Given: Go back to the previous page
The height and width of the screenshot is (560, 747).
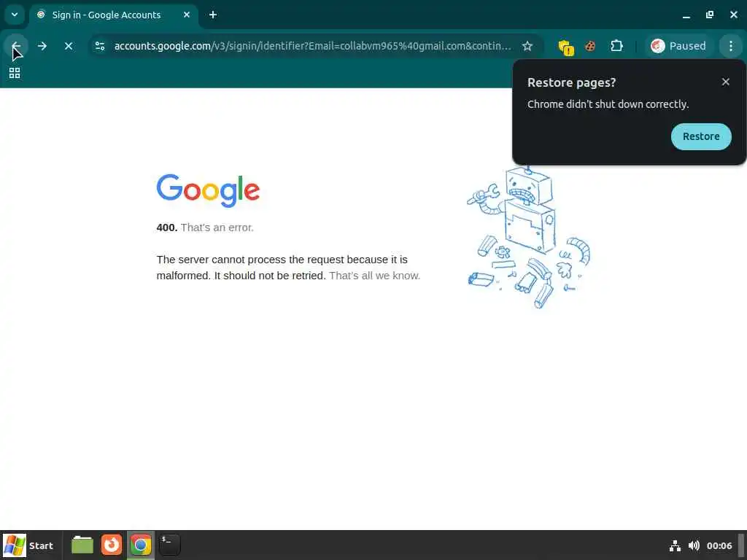Looking at the screenshot, I should click(x=16, y=46).
